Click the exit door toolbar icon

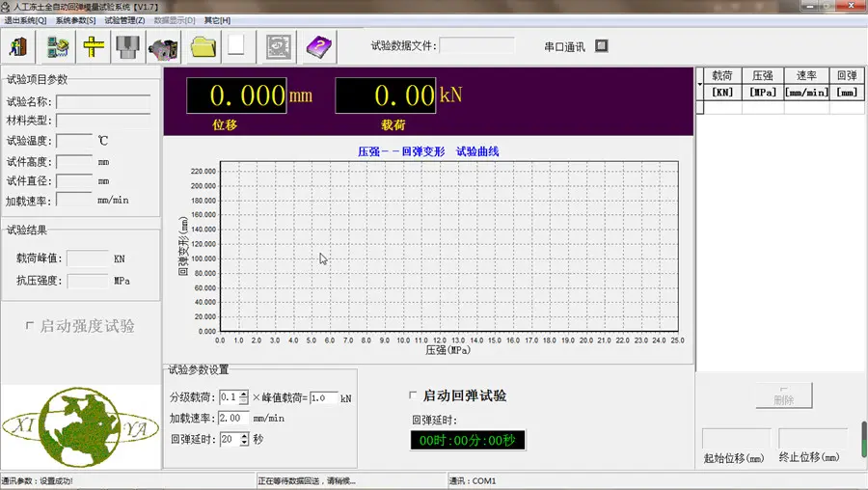tap(18, 46)
